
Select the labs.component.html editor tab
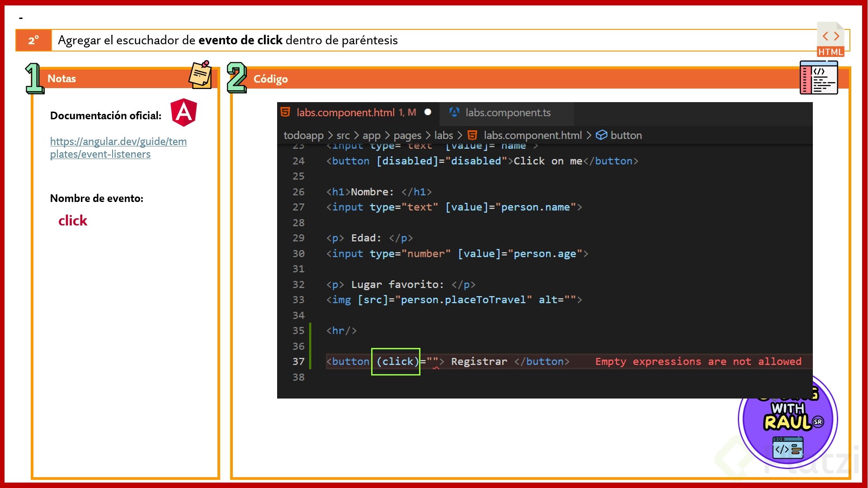[345, 113]
